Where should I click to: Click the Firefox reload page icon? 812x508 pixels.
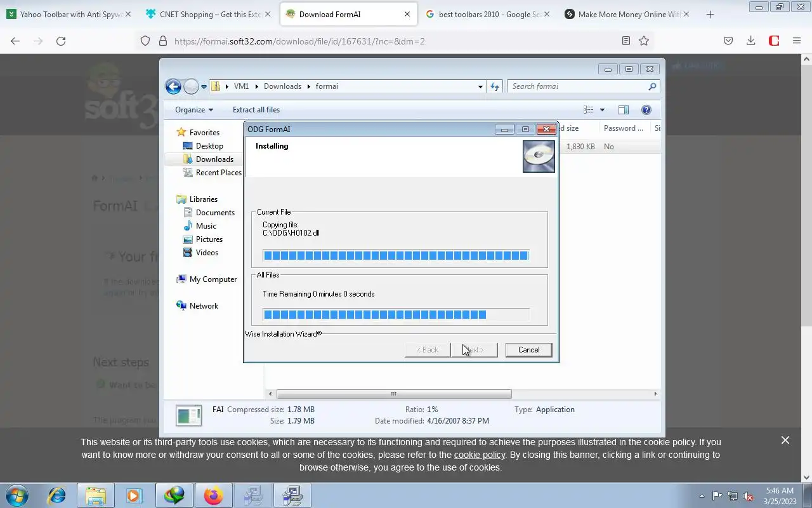click(61, 41)
